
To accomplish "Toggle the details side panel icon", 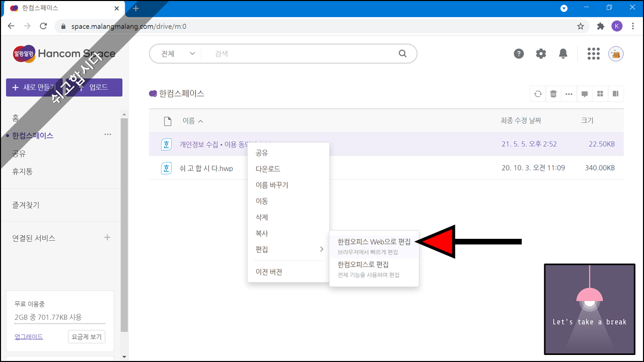I will (616, 94).
